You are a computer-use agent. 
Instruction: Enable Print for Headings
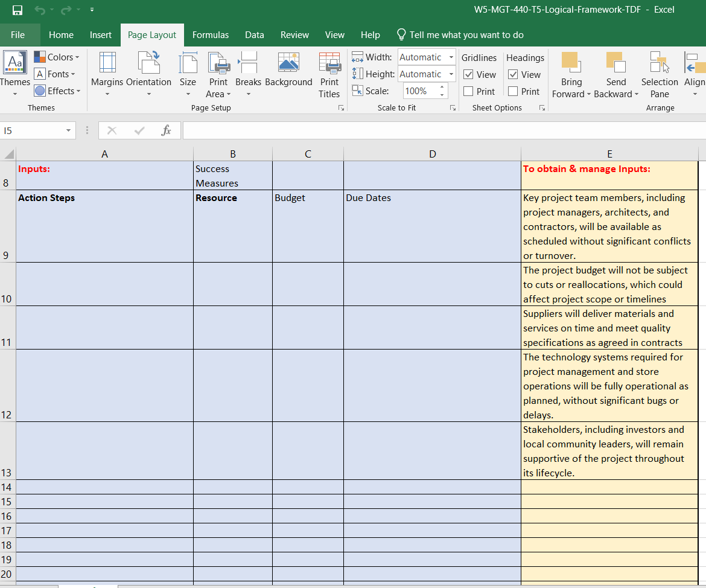click(x=514, y=91)
